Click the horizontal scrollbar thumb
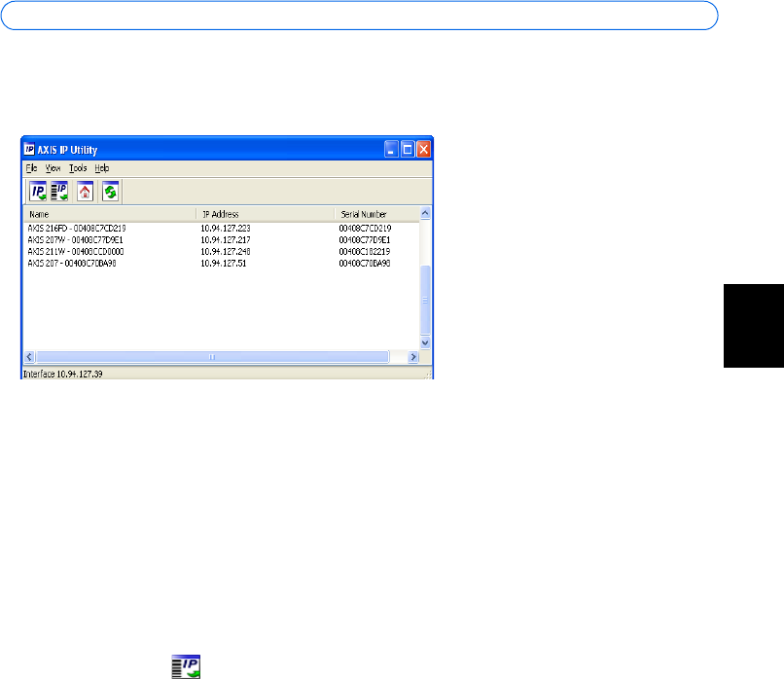The width and height of the screenshot is (784, 679). [212, 356]
